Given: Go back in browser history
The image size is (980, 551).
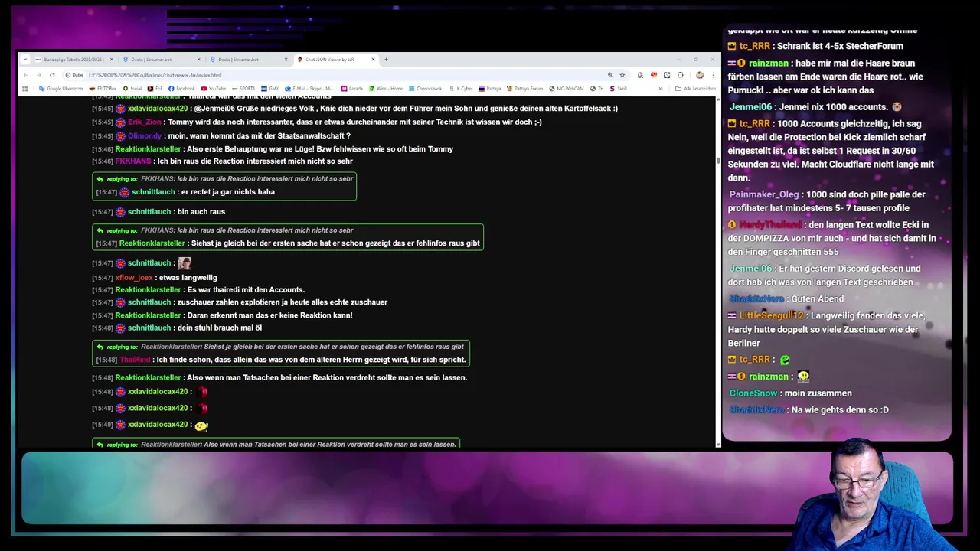Looking at the screenshot, I should (26, 75).
